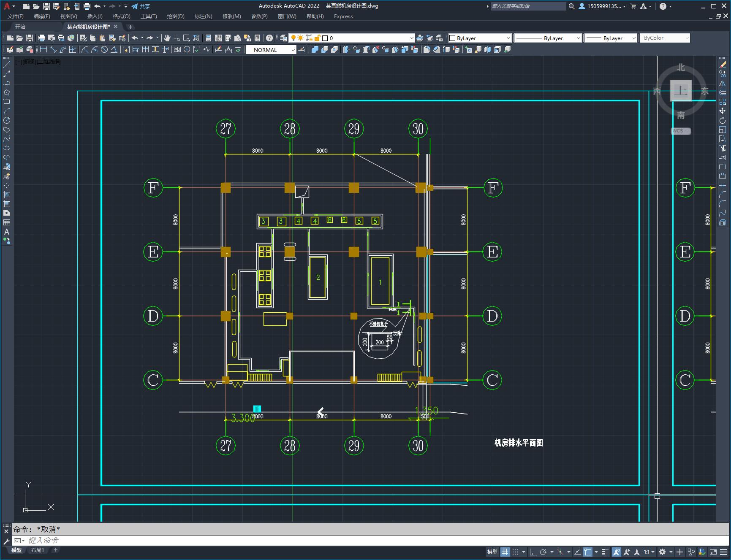Select the Multiline Text 'A' tool

(x=7, y=232)
